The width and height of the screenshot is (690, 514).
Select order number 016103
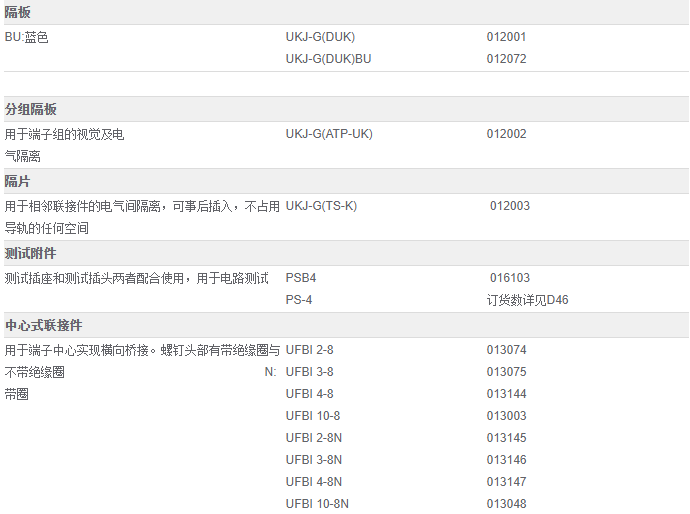pyautogui.click(x=509, y=278)
